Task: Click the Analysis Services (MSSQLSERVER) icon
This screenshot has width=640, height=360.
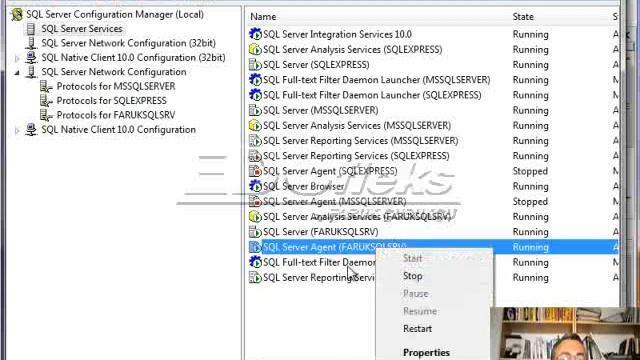Action: [x=255, y=125]
